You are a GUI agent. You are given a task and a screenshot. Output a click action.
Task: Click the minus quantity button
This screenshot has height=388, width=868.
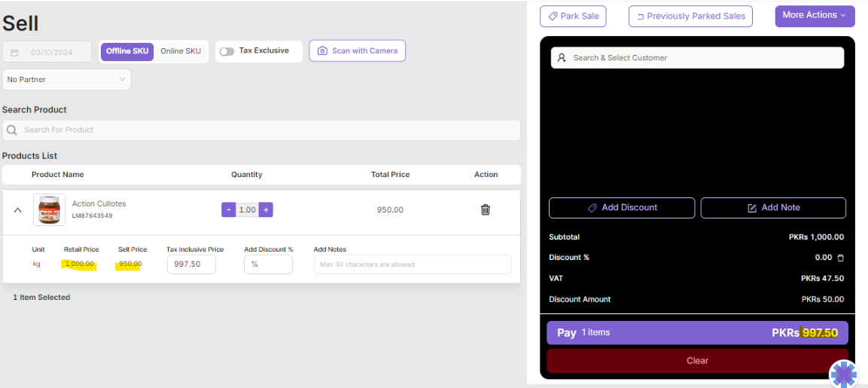tap(228, 209)
